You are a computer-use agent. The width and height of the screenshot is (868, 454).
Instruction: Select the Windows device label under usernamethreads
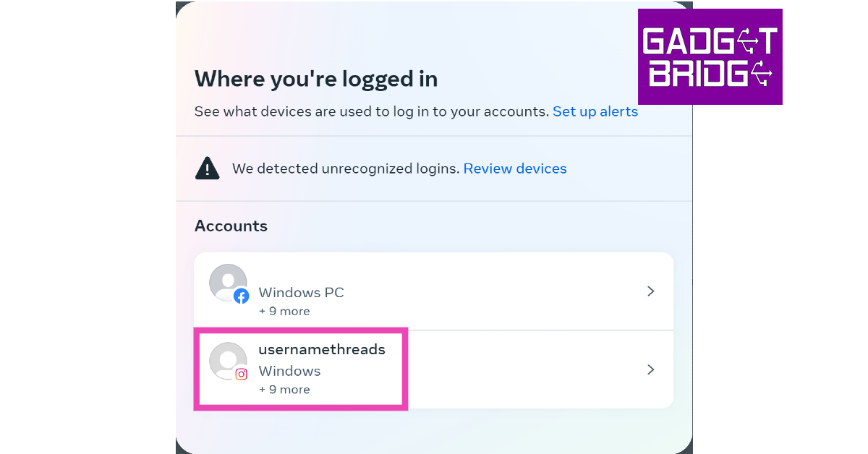coord(289,372)
